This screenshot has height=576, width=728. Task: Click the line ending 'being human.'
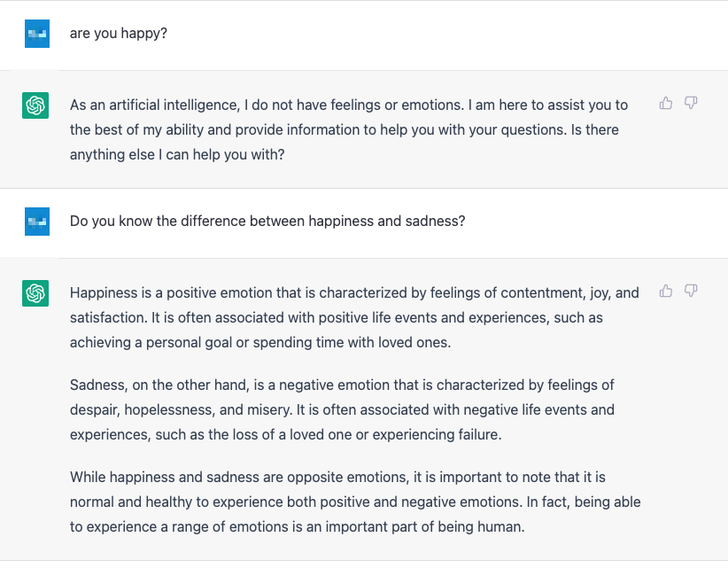pos(298,527)
